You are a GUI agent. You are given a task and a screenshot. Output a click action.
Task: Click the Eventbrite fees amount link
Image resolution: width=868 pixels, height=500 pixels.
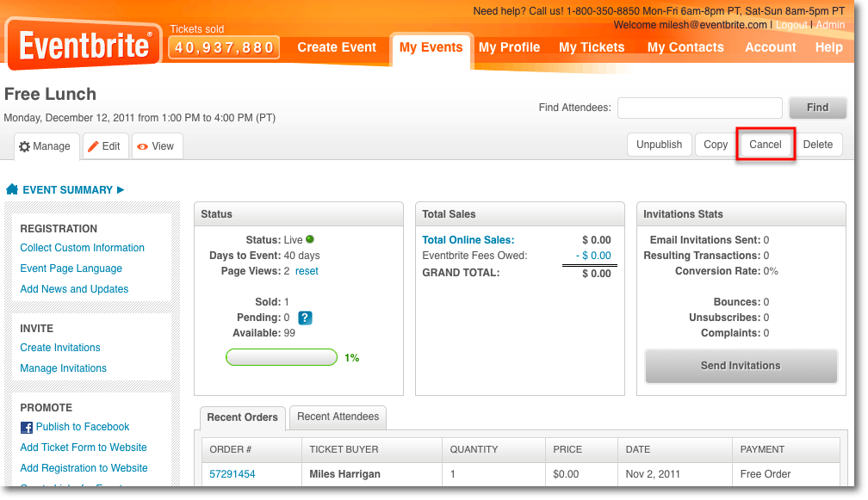[592, 256]
